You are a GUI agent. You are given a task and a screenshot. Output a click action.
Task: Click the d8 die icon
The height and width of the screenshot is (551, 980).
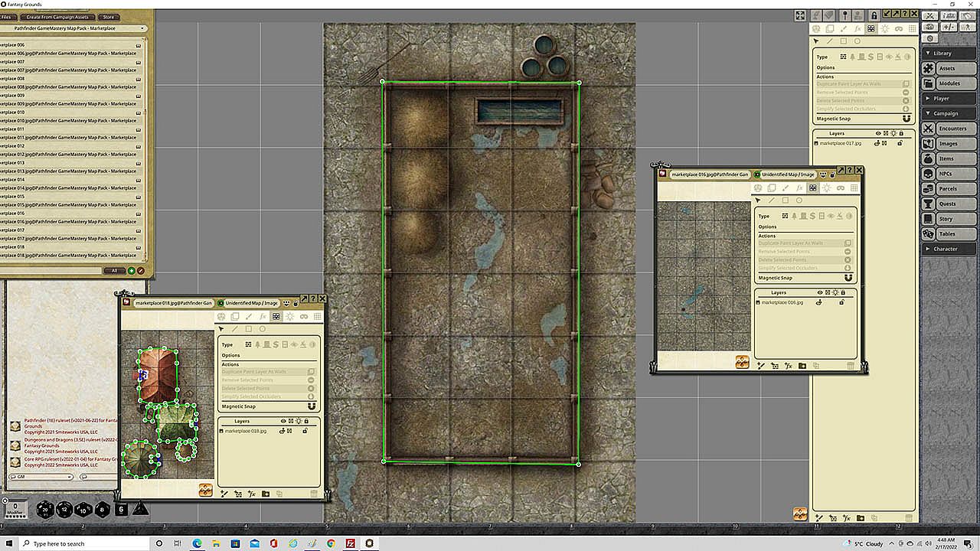tap(102, 509)
